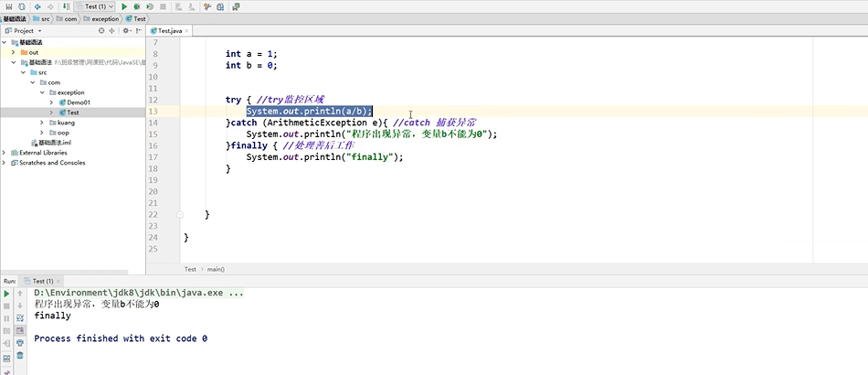868x375 pixels.
Task: Click the line 'int a = 1;' in editor
Action: (251, 54)
